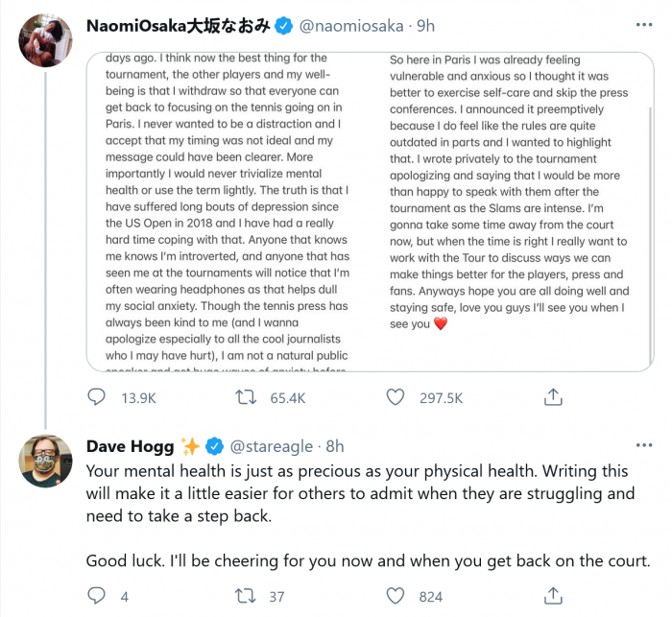Retweet Dave Hogg's reply

pyautogui.click(x=246, y=596)
